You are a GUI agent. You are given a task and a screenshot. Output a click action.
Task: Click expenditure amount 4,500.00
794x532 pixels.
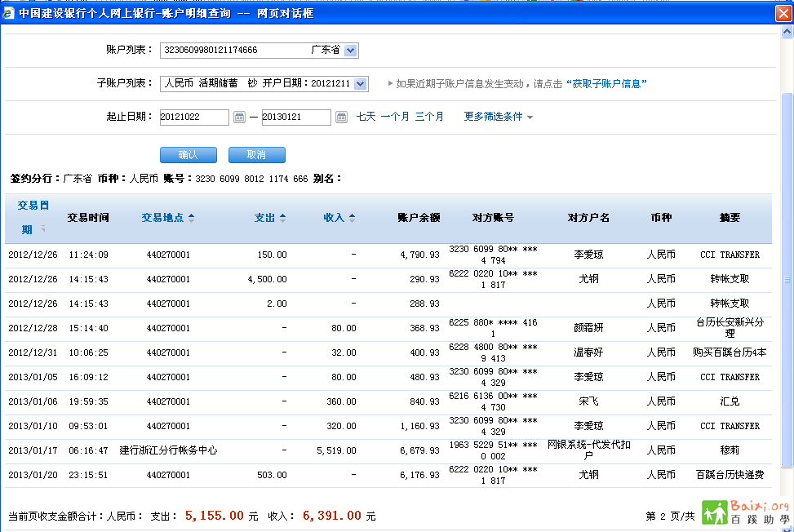pos(268,279)
